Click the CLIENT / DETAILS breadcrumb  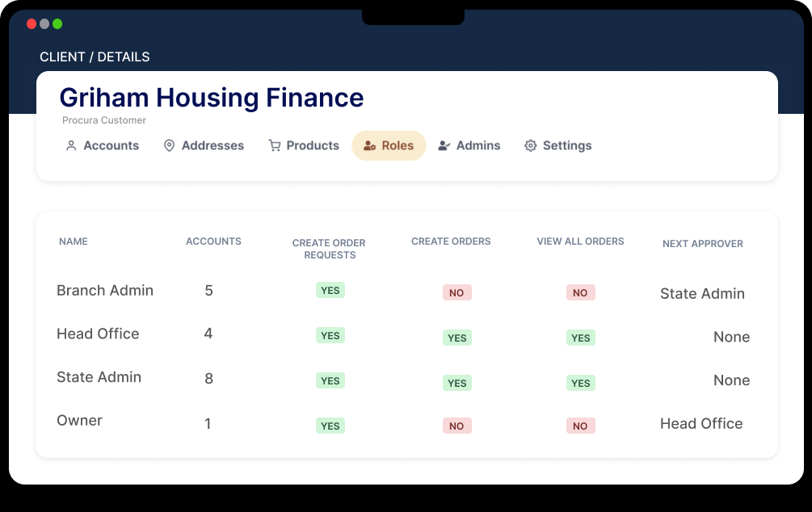(95, 57)
